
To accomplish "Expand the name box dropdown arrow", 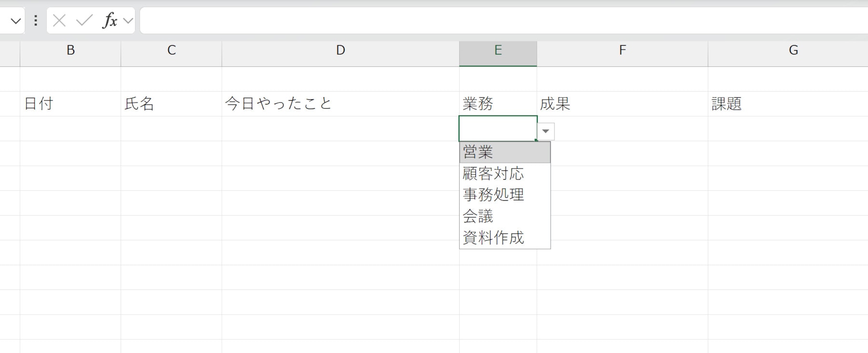I will click(15, 21).
